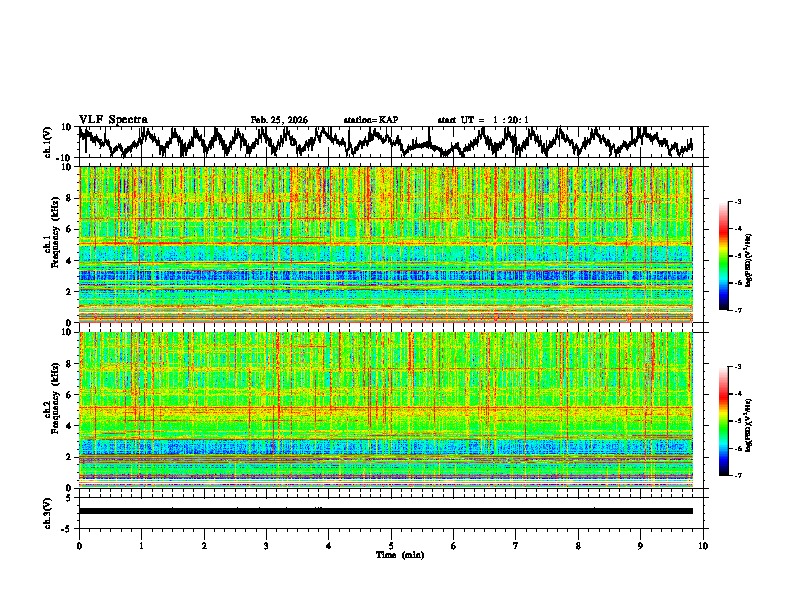The width and height of the screenshot is (792, 612).
Task: Click the "2" kHz tick on ch.1 frequency axis
Action: click(70, 291)
